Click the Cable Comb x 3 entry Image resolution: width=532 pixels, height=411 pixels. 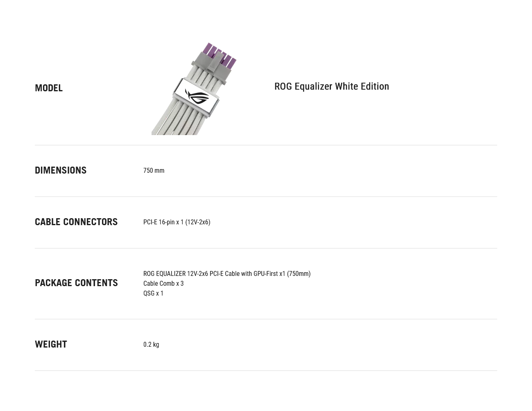click(163, 283)
